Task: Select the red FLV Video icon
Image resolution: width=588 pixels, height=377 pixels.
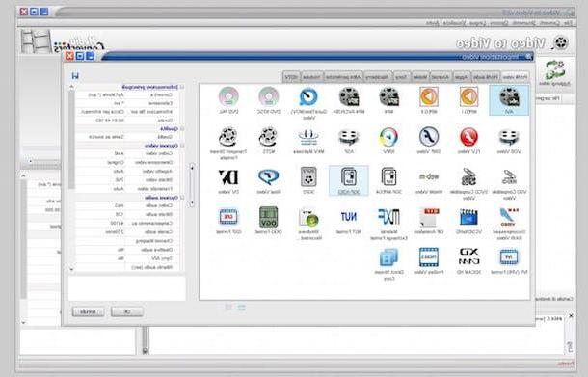Action: (468, 141)
